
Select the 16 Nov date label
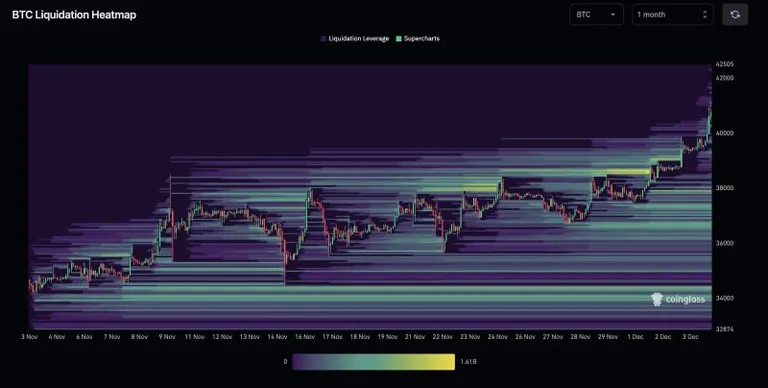click(x=305, y=337)
